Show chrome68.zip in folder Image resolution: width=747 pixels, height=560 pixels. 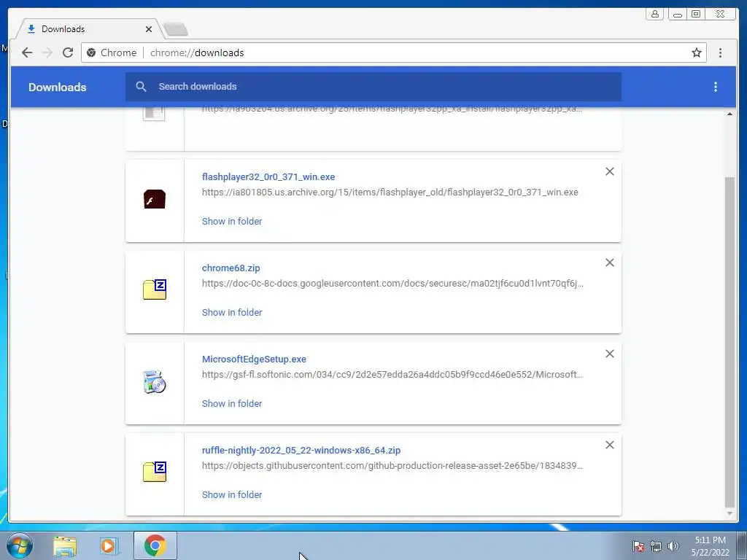(x=232, y=312)
